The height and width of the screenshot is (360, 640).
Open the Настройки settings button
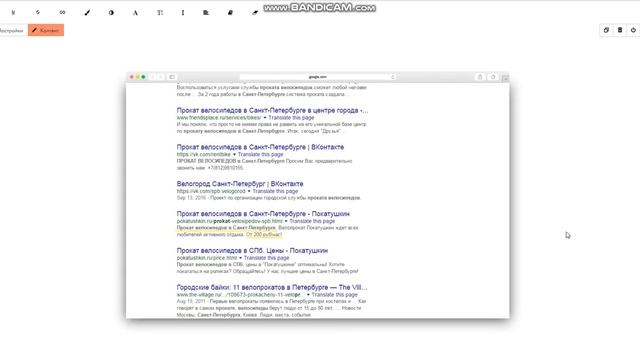tap(12, 30)
